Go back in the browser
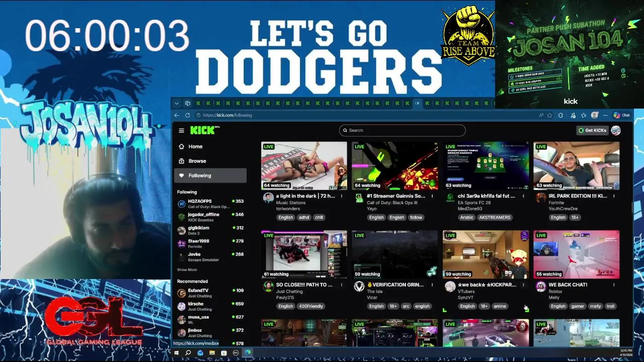 [177, 115]
